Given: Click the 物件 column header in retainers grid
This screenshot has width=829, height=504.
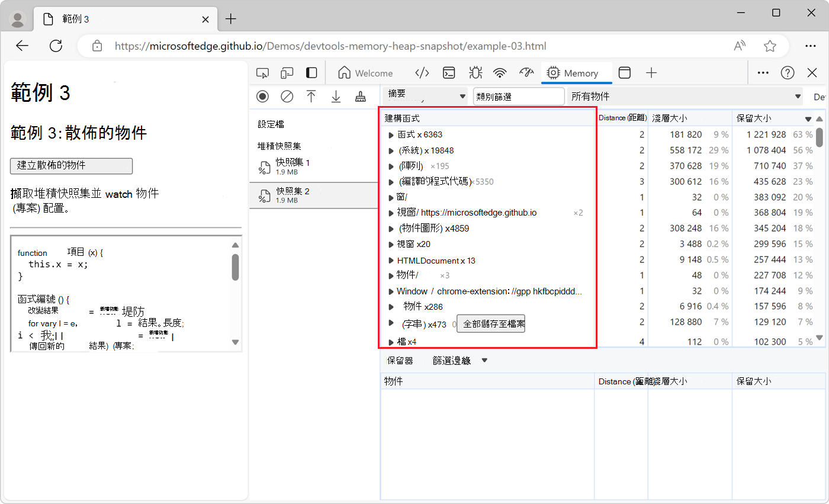Looking at the screenshot, I should [487, 381].
